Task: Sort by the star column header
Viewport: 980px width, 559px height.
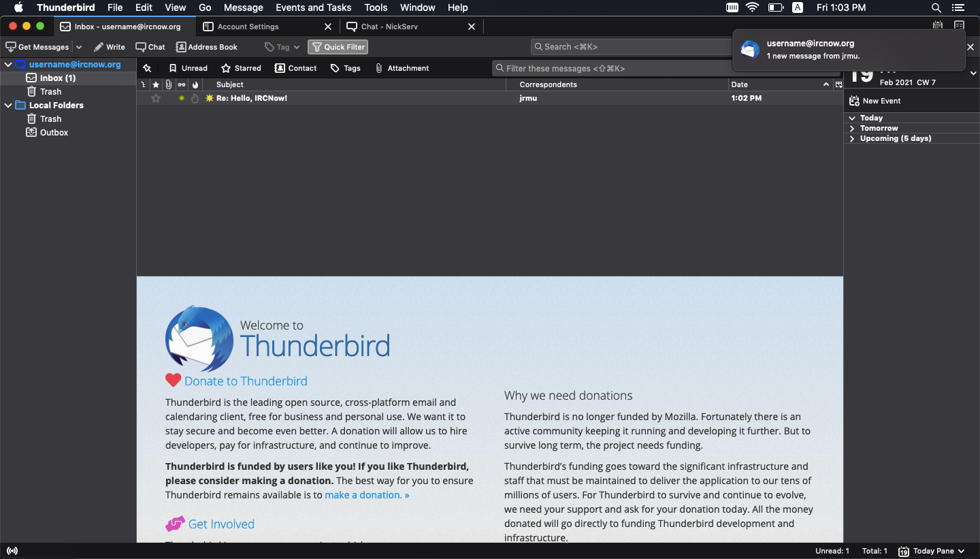Action: (x=156, y=84)
